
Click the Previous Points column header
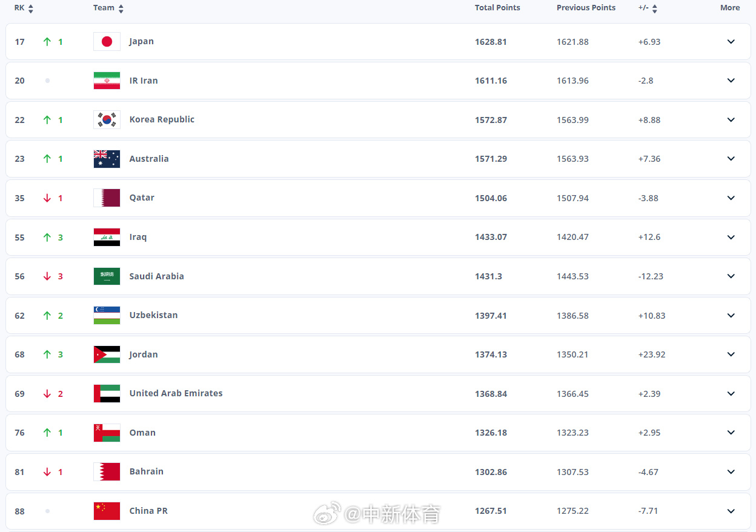[x=586, y=8]
